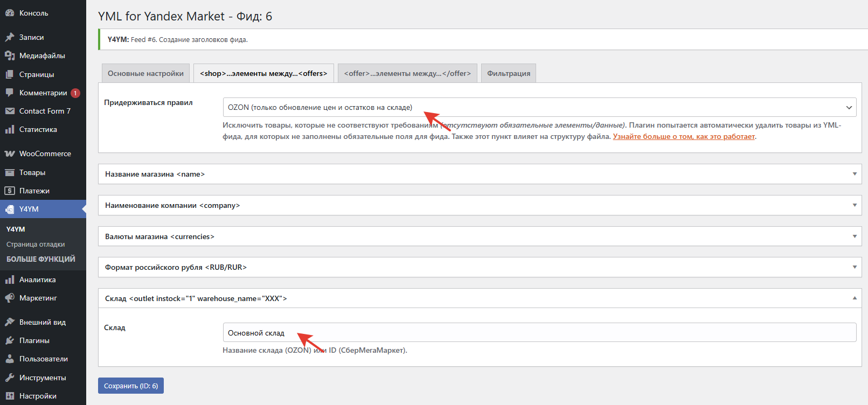Viewport: 868px width, 405px height.
Task: Click the Комментарии speech bubble icon
Action: pyautogui.click(x=10, y=93)
